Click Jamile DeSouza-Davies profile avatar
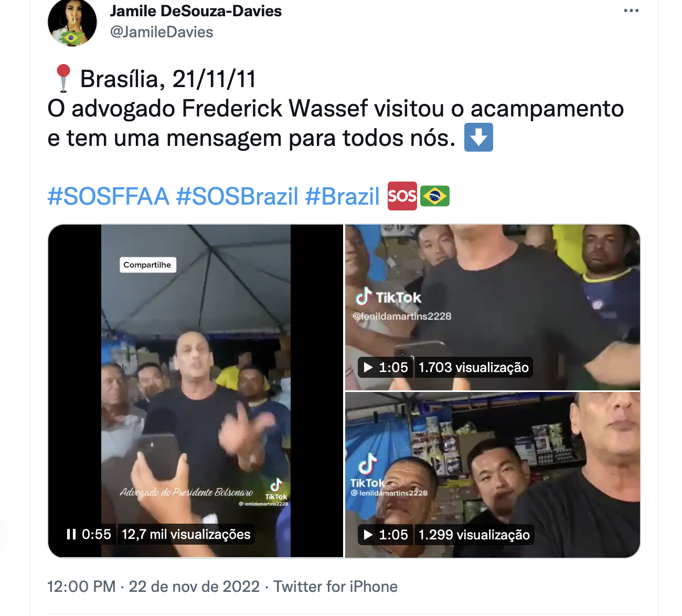 pos(72,23)
